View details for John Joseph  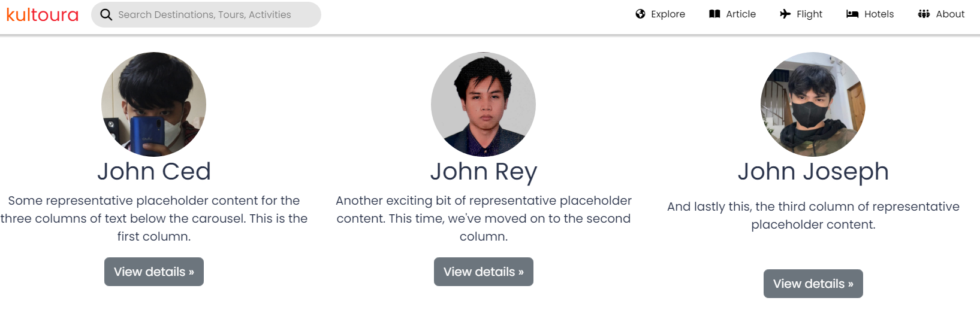click(x=813, y=284)
